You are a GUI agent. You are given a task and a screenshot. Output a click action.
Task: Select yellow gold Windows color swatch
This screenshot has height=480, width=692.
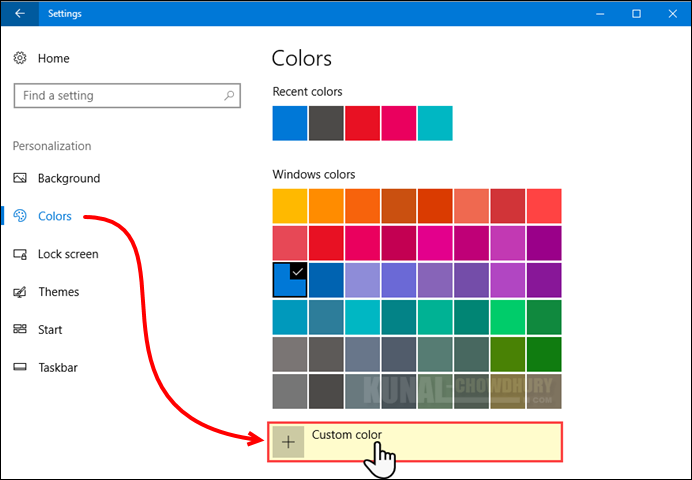[x=290, y=206]
